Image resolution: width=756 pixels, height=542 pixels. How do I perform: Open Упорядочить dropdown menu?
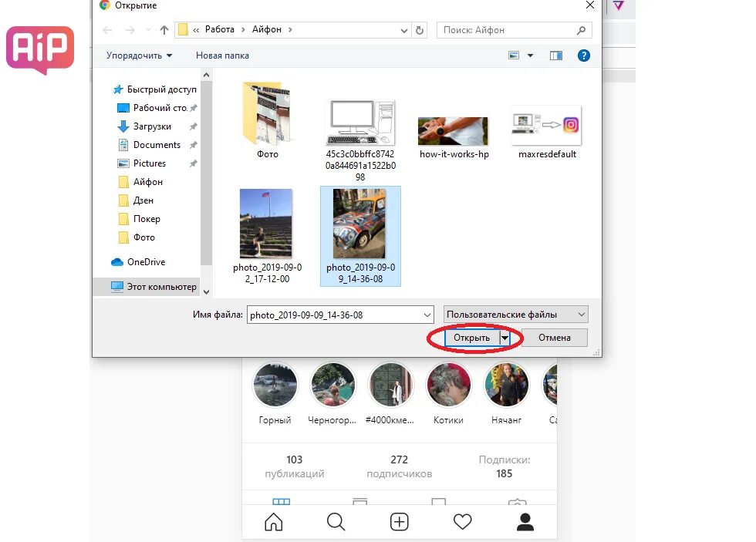[x=139, y=56]
